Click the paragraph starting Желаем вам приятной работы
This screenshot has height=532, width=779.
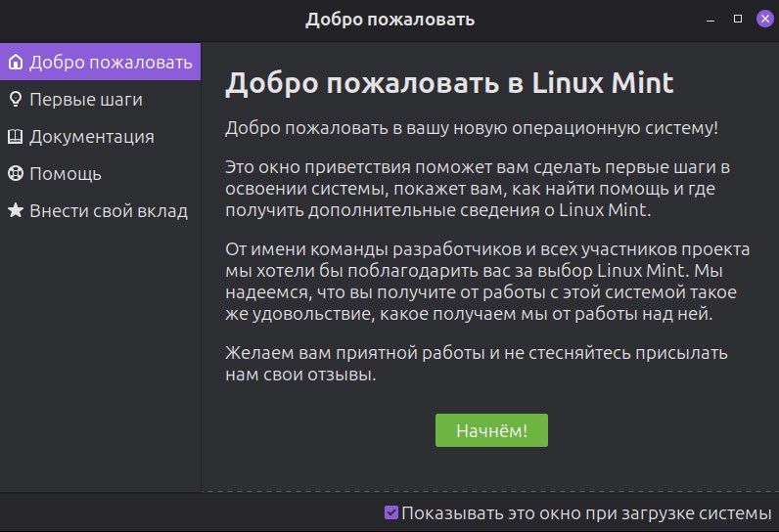pos(477,363)
